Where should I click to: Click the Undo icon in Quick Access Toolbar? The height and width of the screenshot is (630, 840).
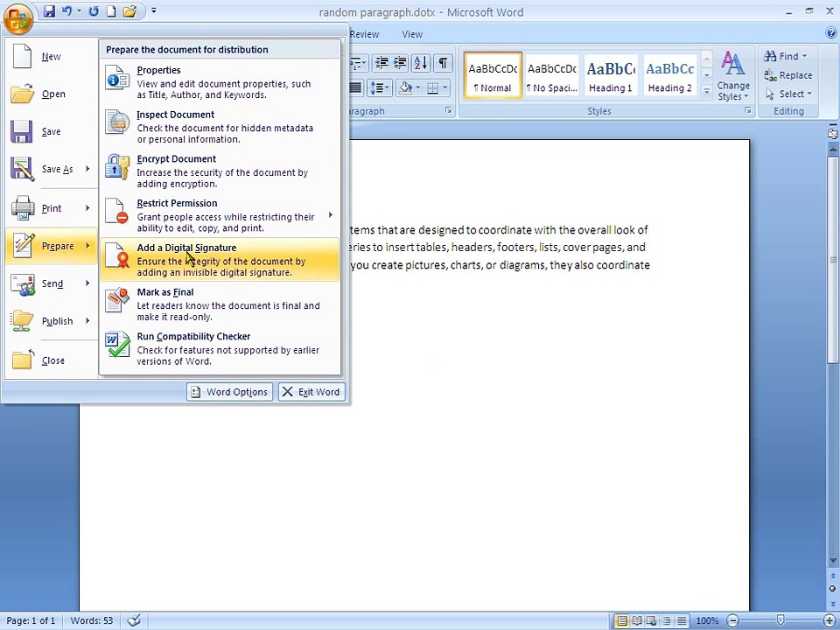(x=67, y=11)
